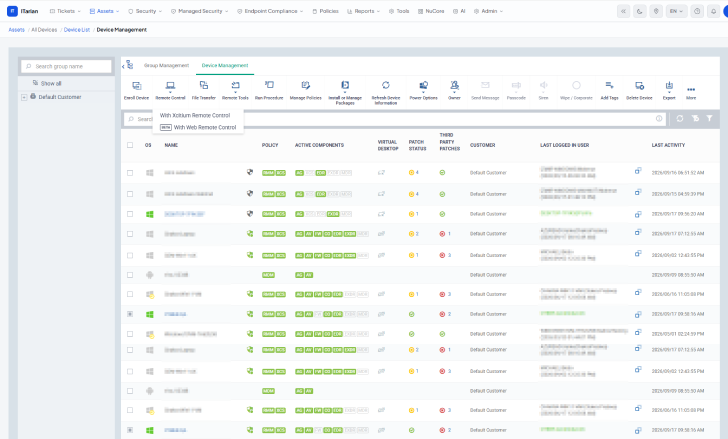Viewport: 728px width, 439px height.
Task: Open Manage Policies from the toolbar
Action: click(306, 90)
